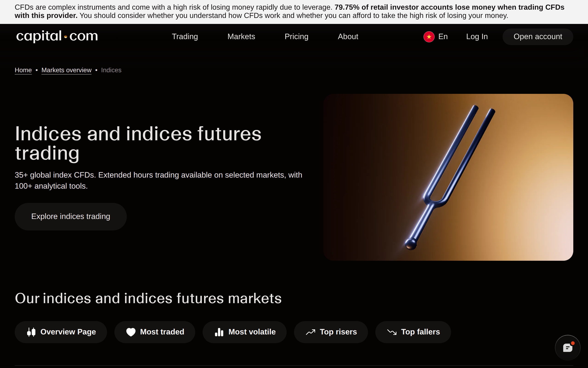Select the Top risers label

pos(338,332)
